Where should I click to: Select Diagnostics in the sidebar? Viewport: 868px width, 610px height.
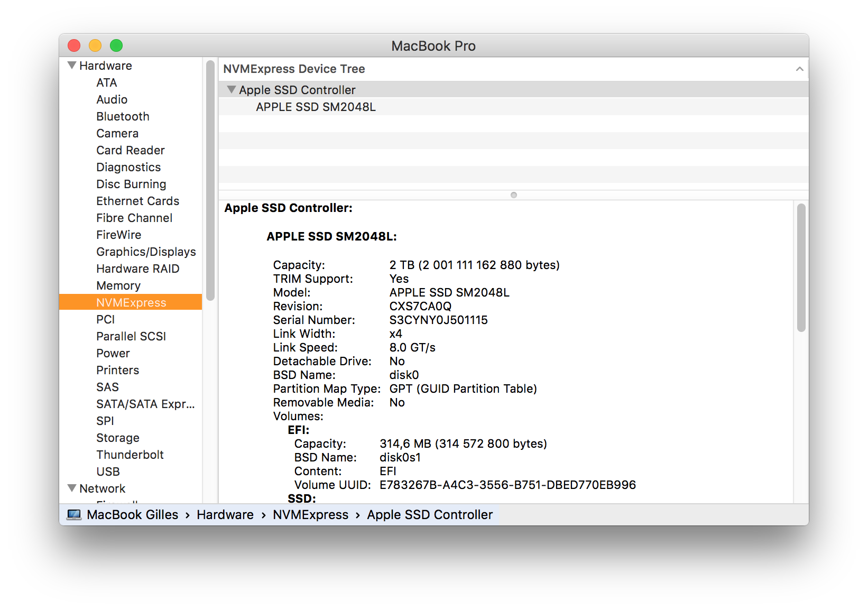point(128,167)
